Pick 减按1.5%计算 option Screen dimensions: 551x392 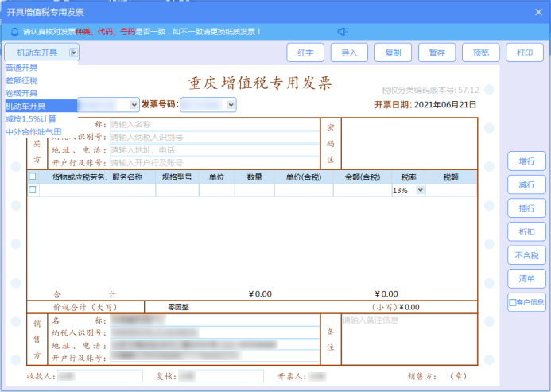point(31,118)
